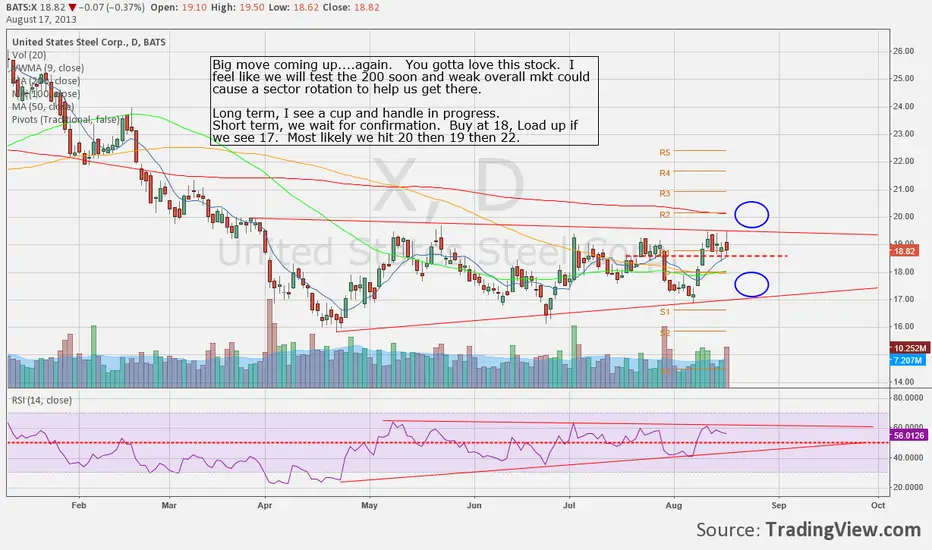Select the MA (100, close) indicator legend
Image resolution: width=932 pixels, height=550 pixels.
pyautogui.click(x=46, y=93)
